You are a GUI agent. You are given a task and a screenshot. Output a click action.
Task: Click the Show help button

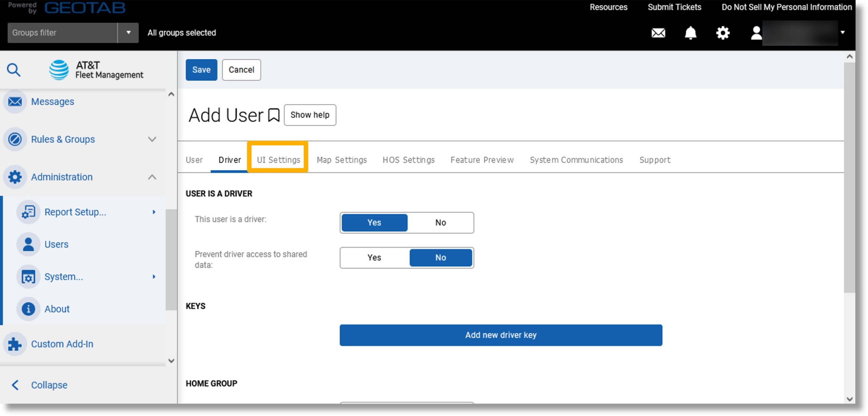(x=310, y=115)
